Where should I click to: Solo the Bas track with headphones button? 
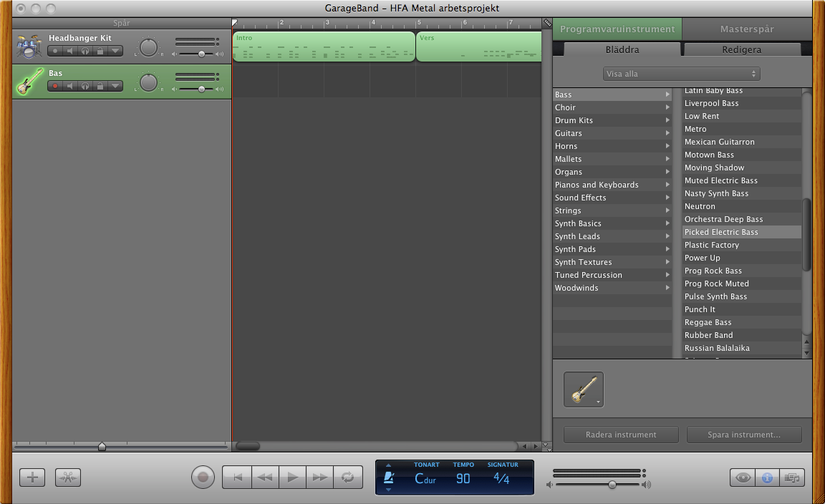click(85, 86)
